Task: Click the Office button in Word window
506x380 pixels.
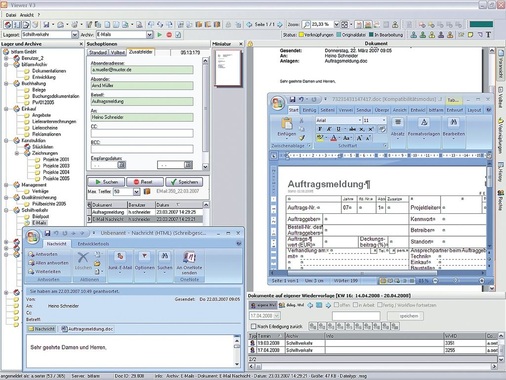Action: (x=278, y=103)
